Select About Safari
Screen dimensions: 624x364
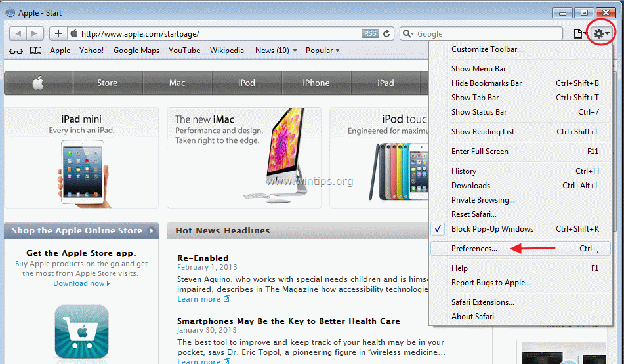(520, 317)
